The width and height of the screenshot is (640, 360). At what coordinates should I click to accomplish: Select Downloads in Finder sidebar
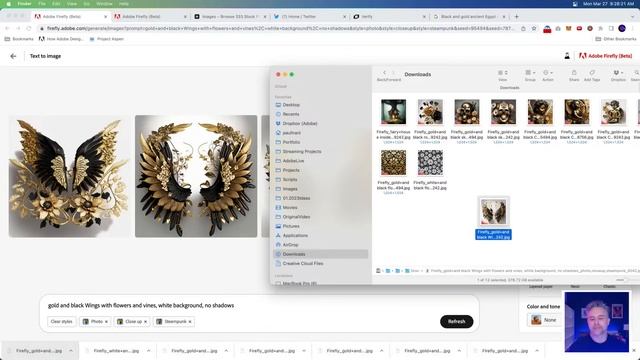pyautogui.click(x=321, y=254)
